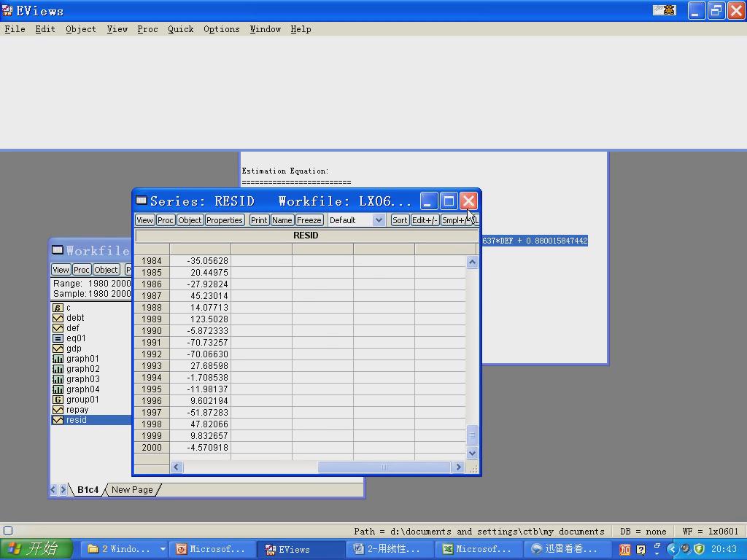Select the repay series icon
Image resolution: width=747 pixels, height=560 pixels.
[58, 410]
